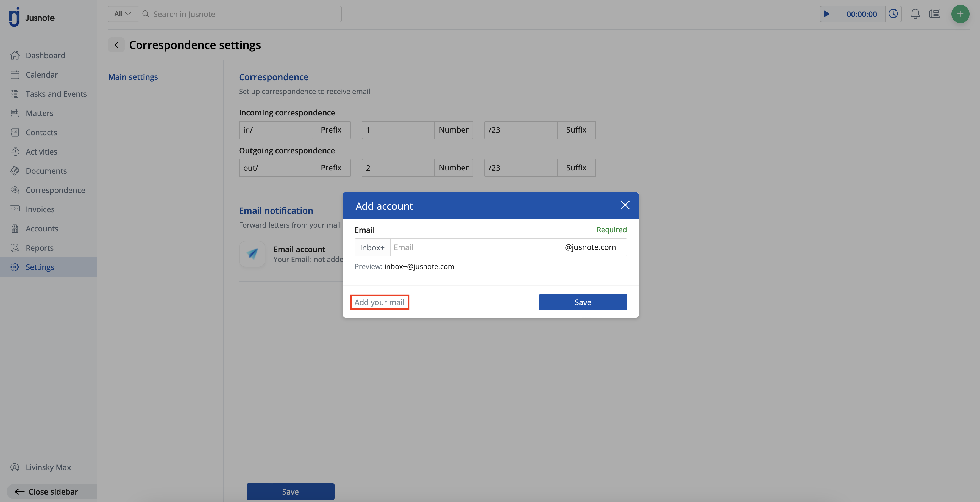980x502 pixels.
Task: Click the Settings gear icon
Action: point(15,267)
